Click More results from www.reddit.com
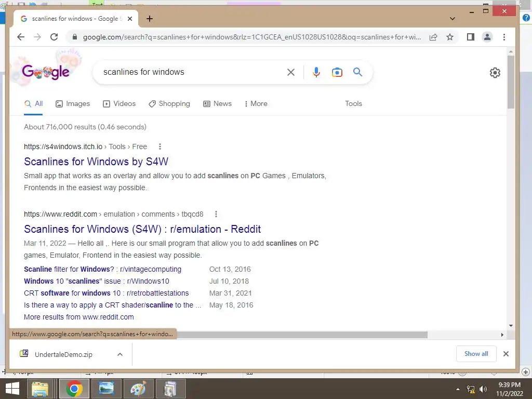 [x=79, y=317]
